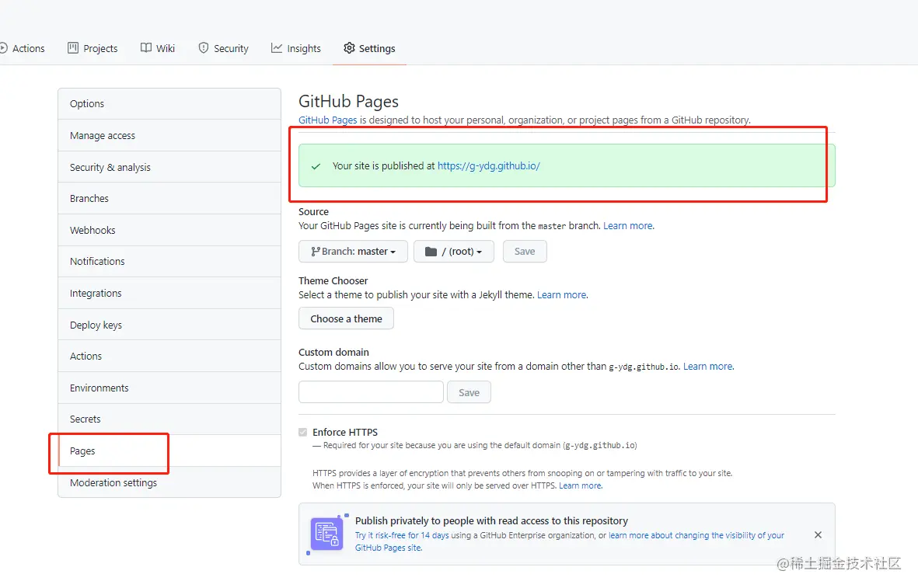Click the Settings gear icon

pyautogui.click(x=349, y=48)
